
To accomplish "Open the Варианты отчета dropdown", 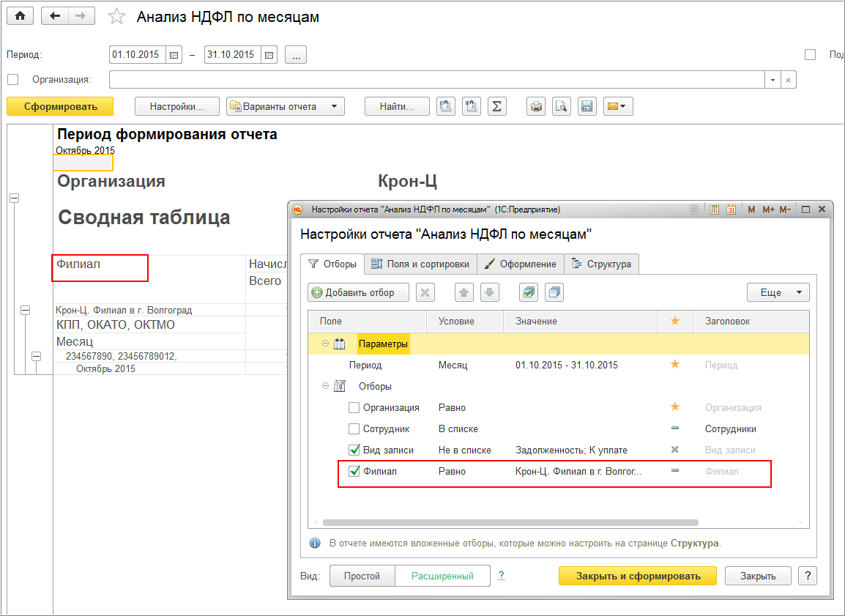I will coord(285,106).
